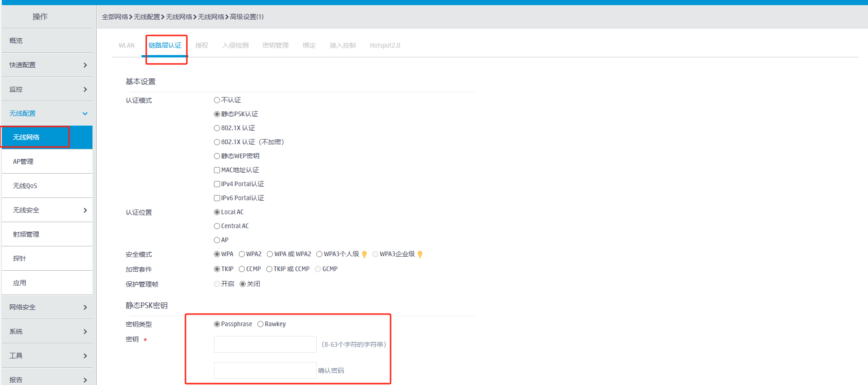Go to 全部网络 in breadcrumb
Viewport: 868px width, 385px height.
pyautogui.click(x=114, y=17)
